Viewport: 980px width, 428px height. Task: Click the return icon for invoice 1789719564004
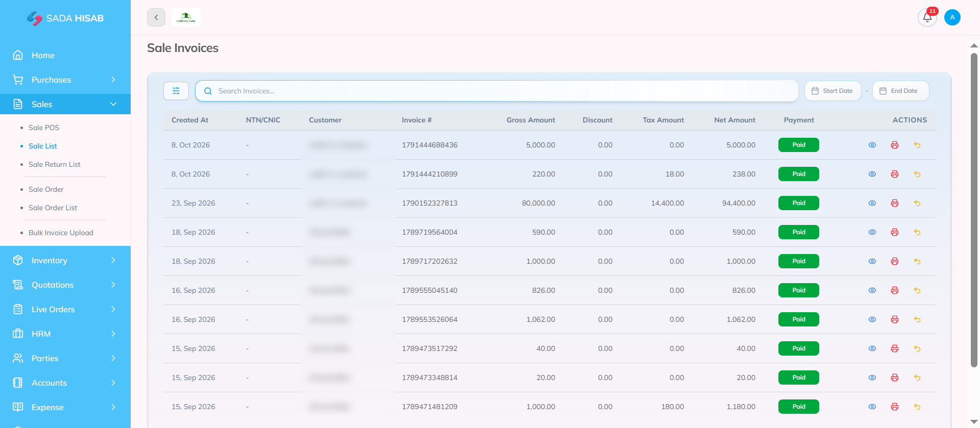point(917,232)
